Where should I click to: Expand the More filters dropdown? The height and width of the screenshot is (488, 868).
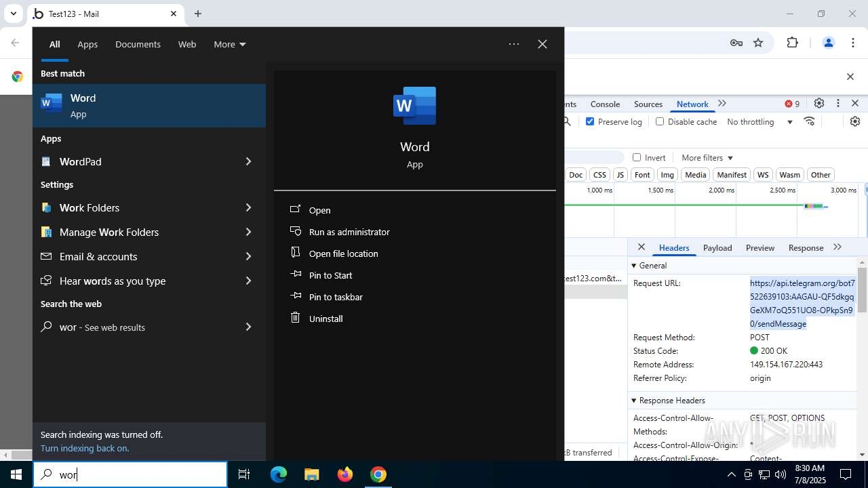click(x=707, y=158)
